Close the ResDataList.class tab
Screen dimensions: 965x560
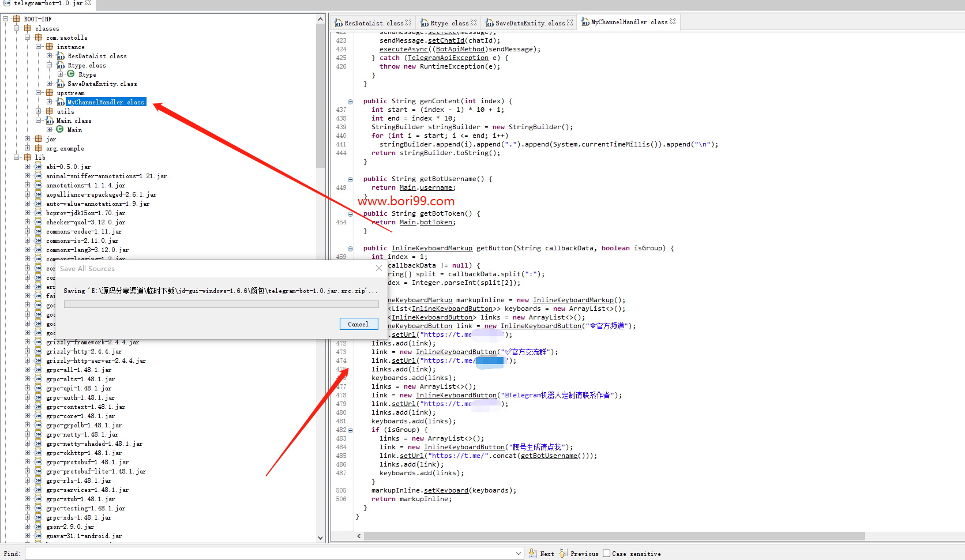[x=408, y=22]
